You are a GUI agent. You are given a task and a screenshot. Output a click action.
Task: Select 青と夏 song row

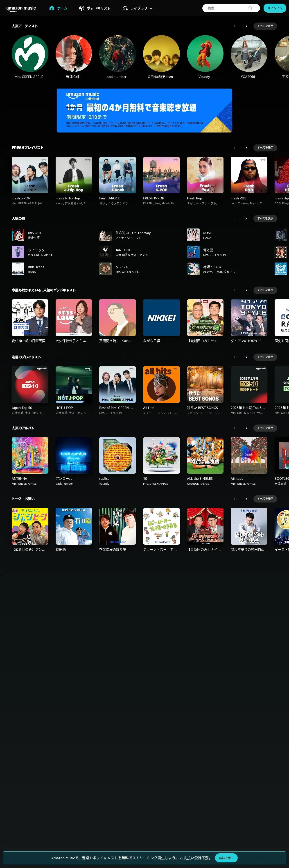click(227, 252)
